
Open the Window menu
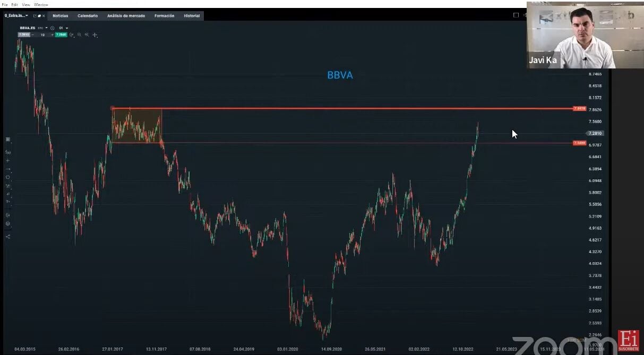point(41,4)
